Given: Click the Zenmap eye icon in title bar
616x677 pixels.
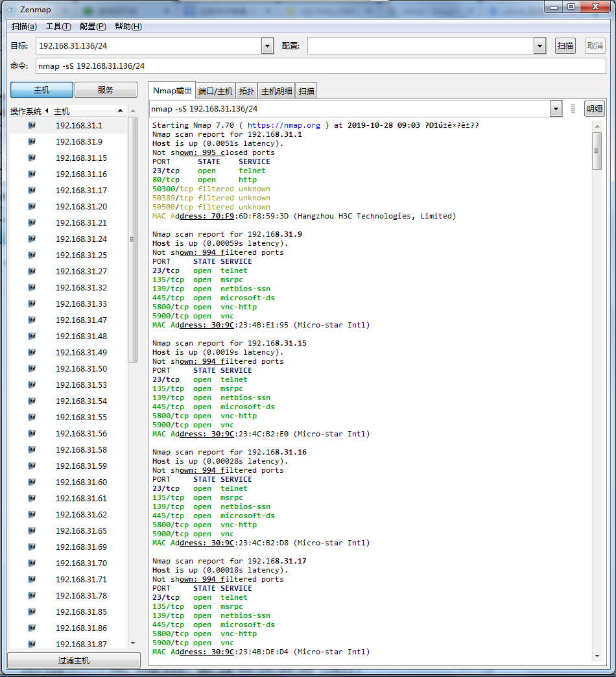Looking at the screenshot, I should coord(11,10).
